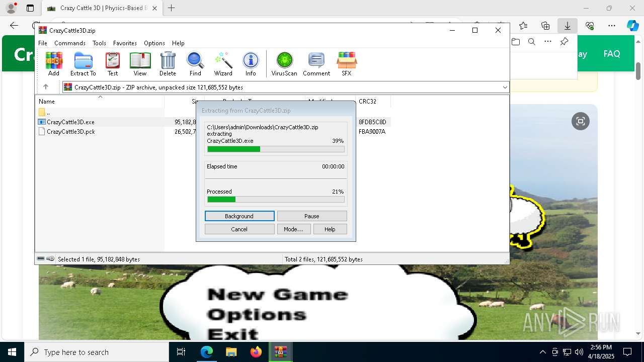644x362 pixels.
Task: Switch to the Crazy Cattle 3D tab
Action: [x=101, y=8]
